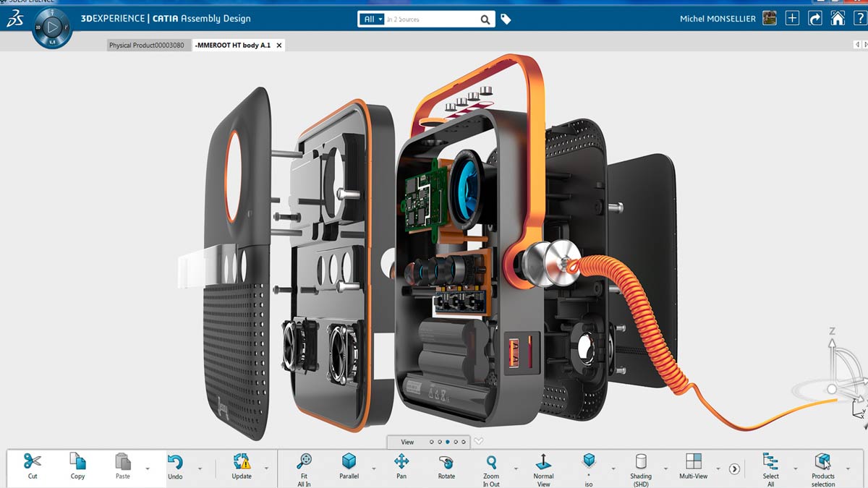Click the Copy tool icon

tap(77, 461)
